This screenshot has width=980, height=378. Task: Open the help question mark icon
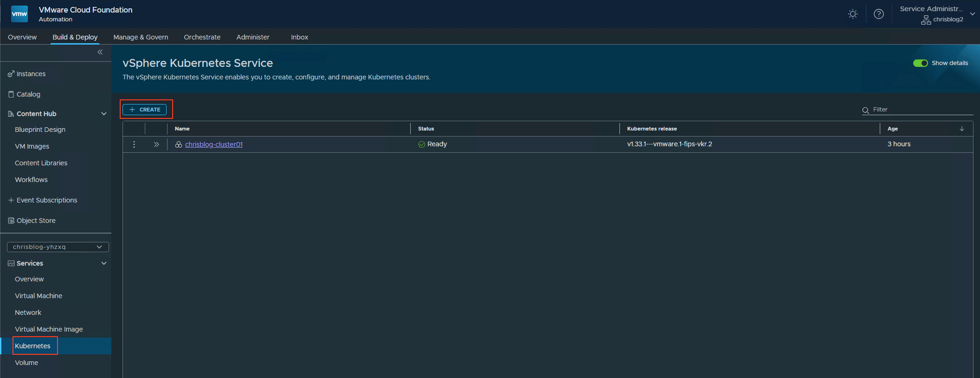(x=879, y=14)
